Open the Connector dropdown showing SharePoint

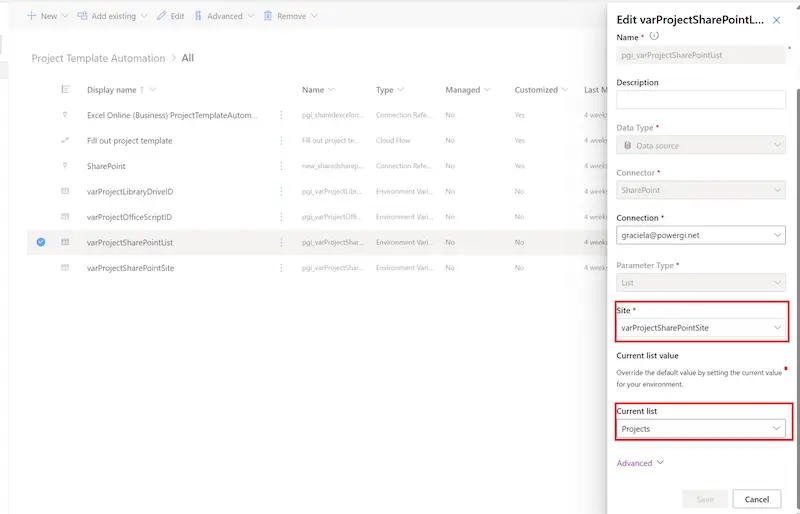point(701,190)
